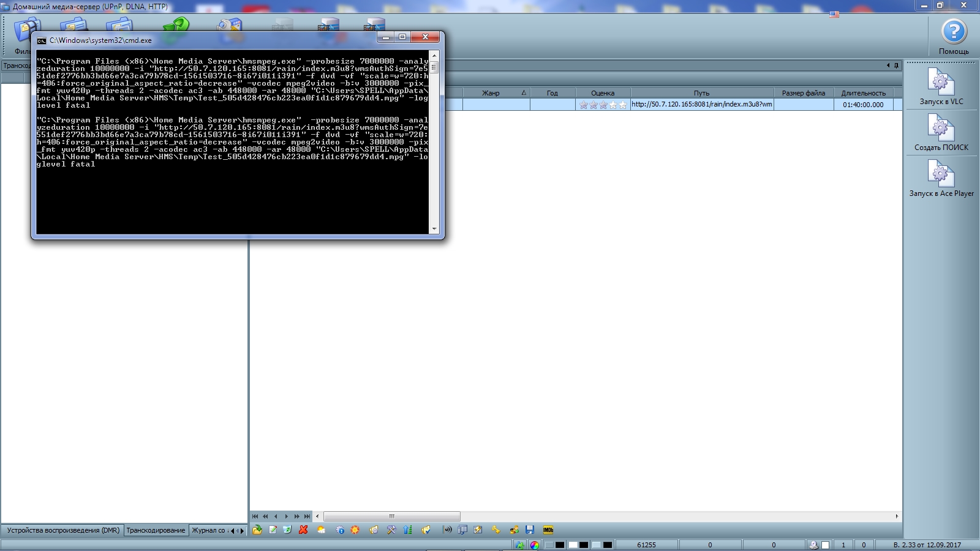Click the golden key icon
The image size is (980, 551).
click(496, 530)
